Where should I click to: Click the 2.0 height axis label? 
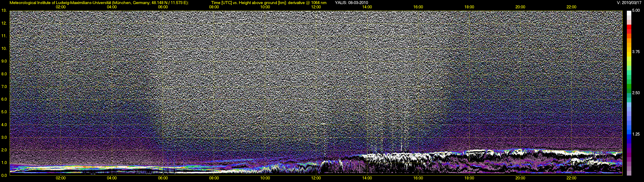click(x=4, y=150)
